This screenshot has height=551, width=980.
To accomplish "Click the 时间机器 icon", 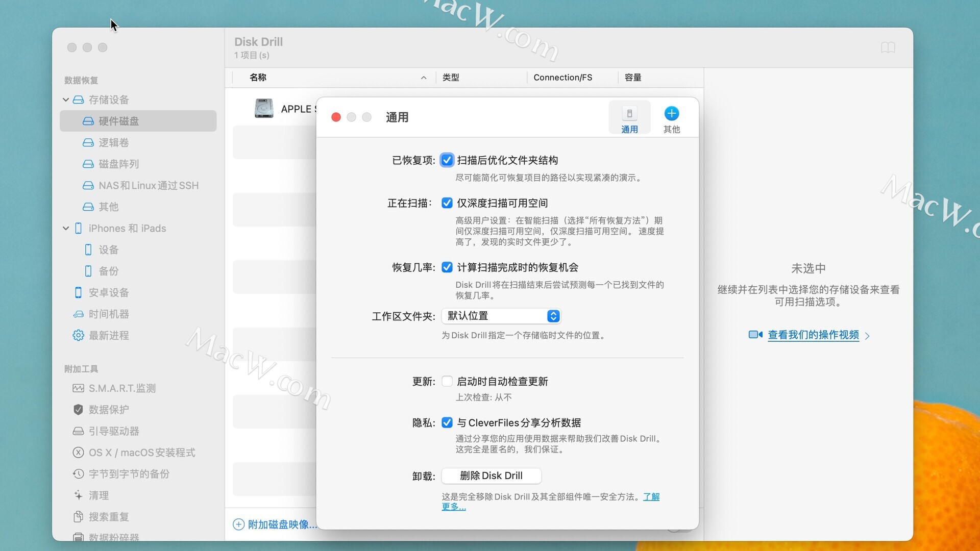I will [x=78, y=314].
